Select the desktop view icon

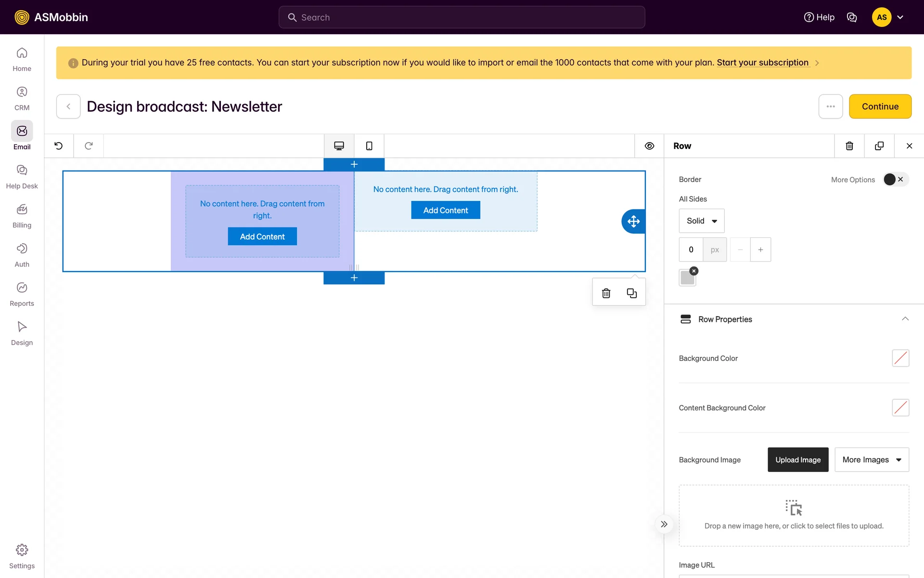(339, 146)
